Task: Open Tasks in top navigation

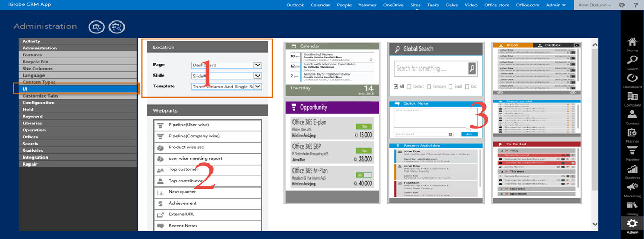Action: coord(433,5)
